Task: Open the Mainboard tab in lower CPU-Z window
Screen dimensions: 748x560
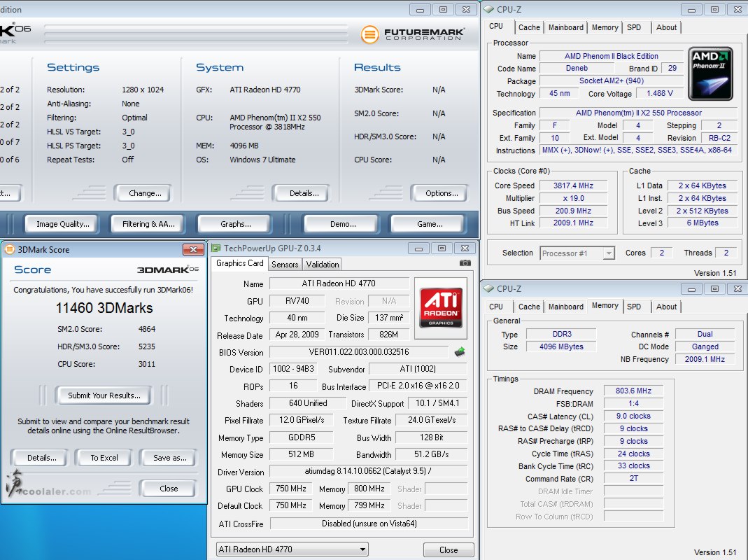Action: [x=566, y=307]
